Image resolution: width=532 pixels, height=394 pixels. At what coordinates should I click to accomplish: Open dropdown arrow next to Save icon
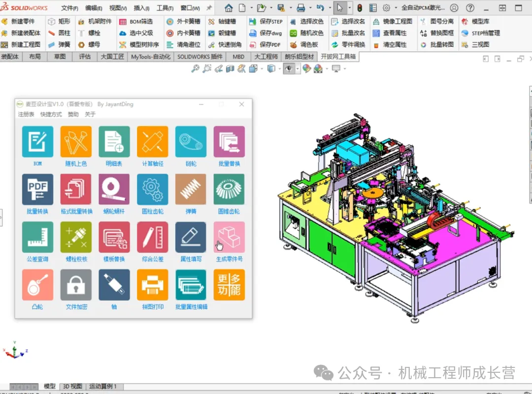(291, 7)
